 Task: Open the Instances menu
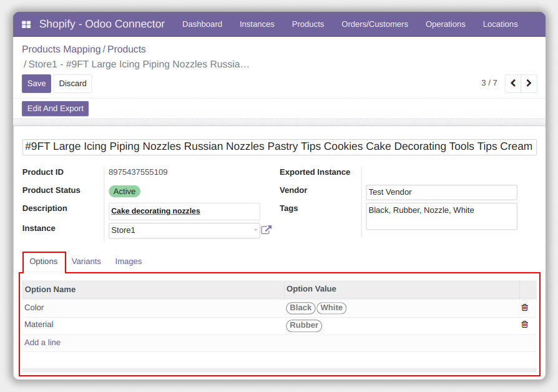point(257,24)
